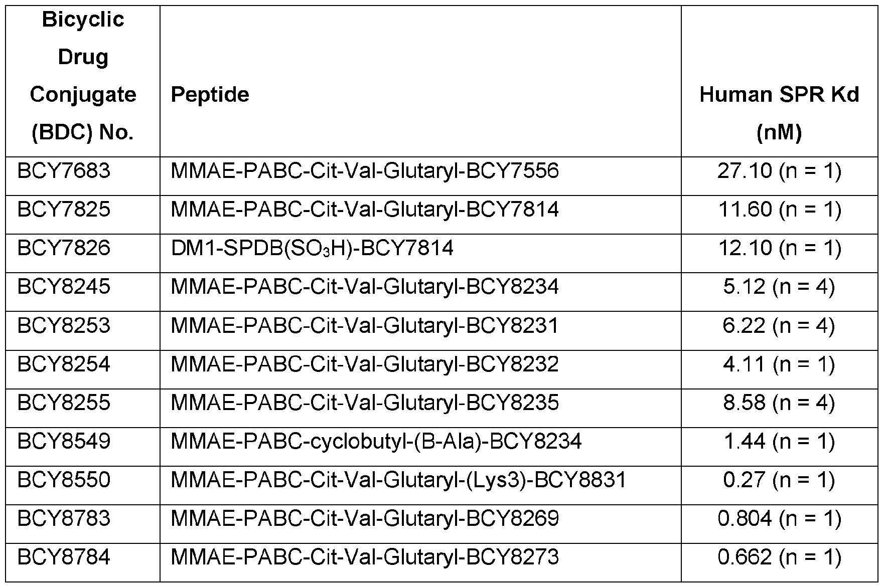The width and height of the screenshot is (884, 588).
Task: Click the BCY7683 conjugate number cell
Action: point(64,171)
